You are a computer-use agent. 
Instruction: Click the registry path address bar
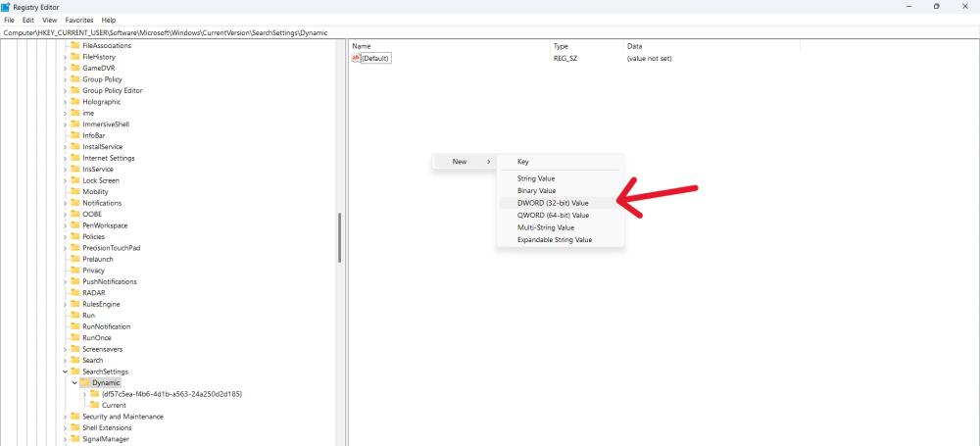pyautogui.click(x=490, y=32)
